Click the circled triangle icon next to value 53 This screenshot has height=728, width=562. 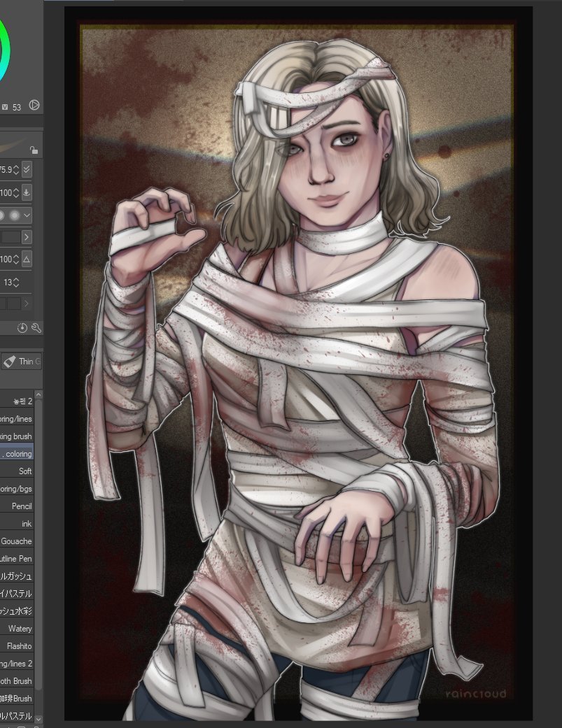34,106
